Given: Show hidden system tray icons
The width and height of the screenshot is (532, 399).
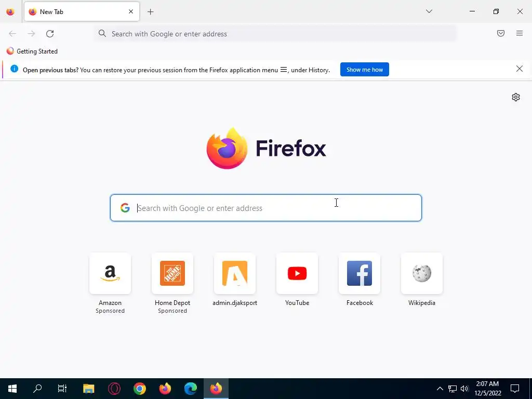Looking at the screenshot, I should (x=440, y=389).
